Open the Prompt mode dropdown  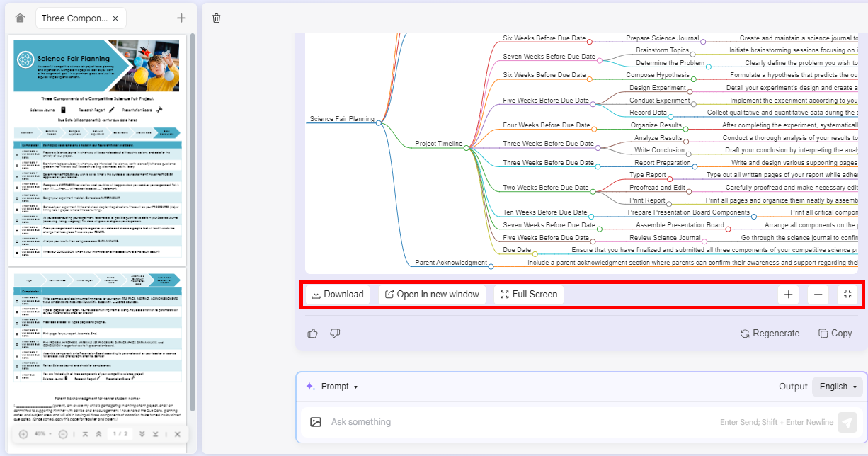point(332,387)
